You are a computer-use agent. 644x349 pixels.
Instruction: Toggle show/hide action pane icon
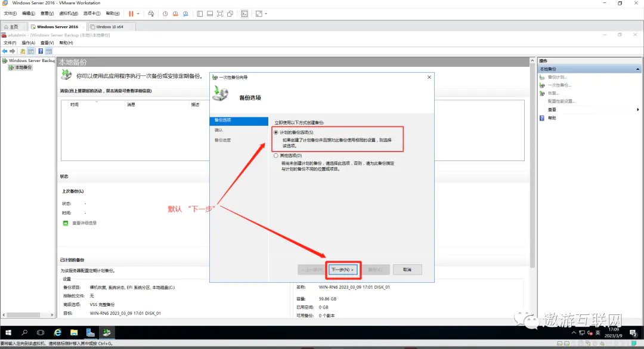point(49,51)
